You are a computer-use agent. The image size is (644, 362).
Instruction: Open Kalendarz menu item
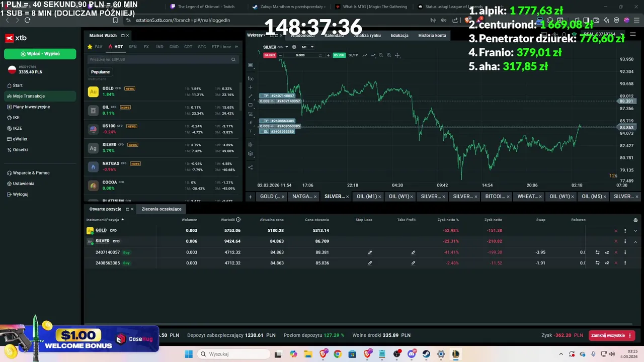pos(334,35)
